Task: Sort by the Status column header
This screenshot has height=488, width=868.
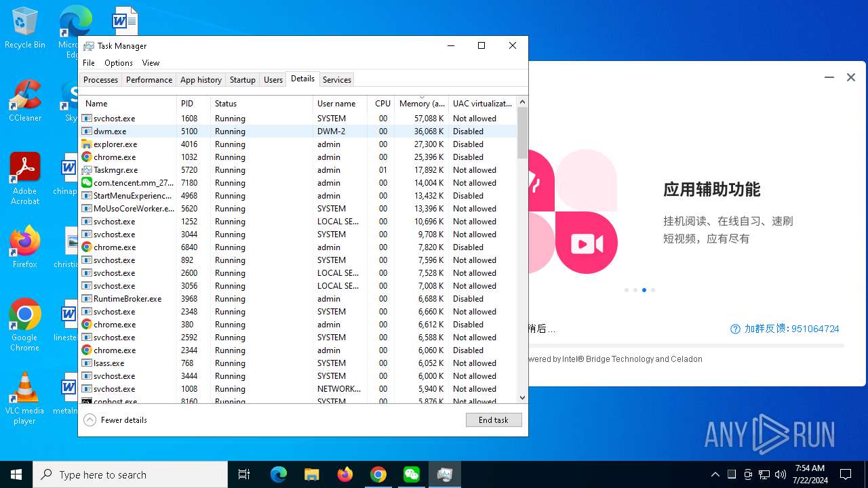Action: [262, 104]
